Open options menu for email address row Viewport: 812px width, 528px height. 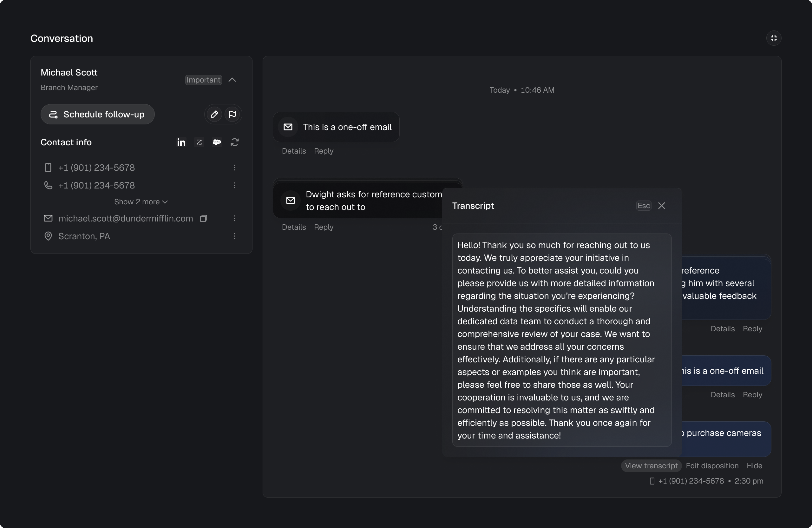[235, 218]
